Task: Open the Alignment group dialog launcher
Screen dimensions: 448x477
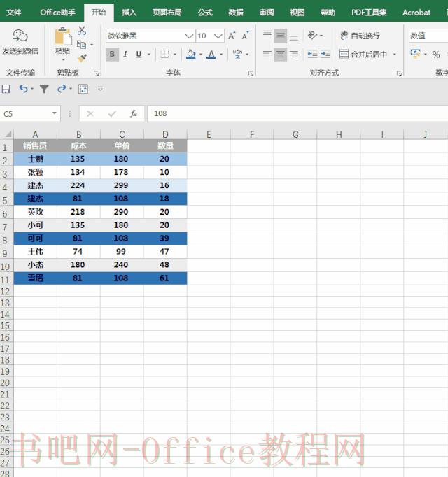Action: point(399,73)
